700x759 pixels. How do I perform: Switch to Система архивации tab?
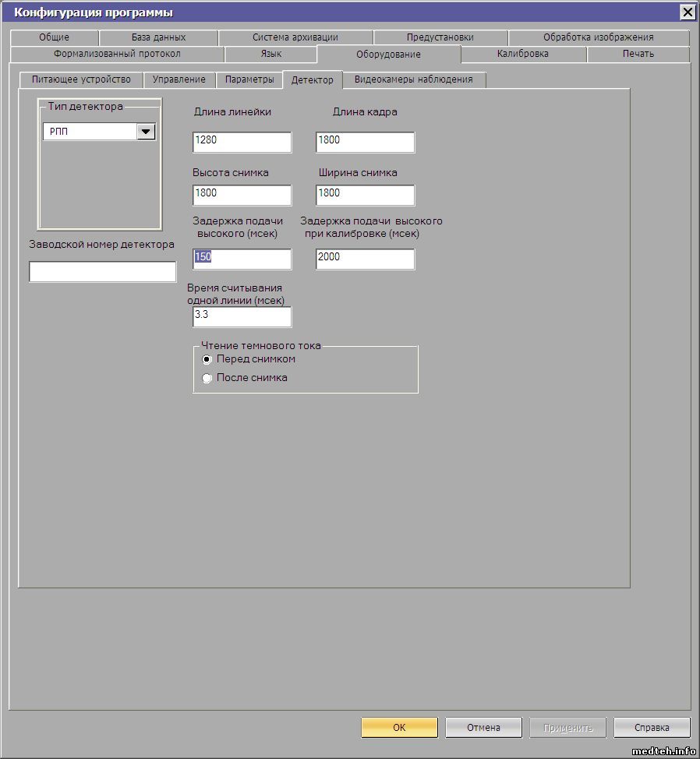point(295,37)
